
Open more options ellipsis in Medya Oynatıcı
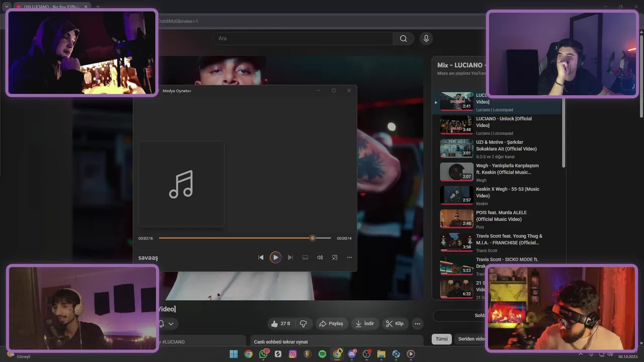click(x=349, y=257)
